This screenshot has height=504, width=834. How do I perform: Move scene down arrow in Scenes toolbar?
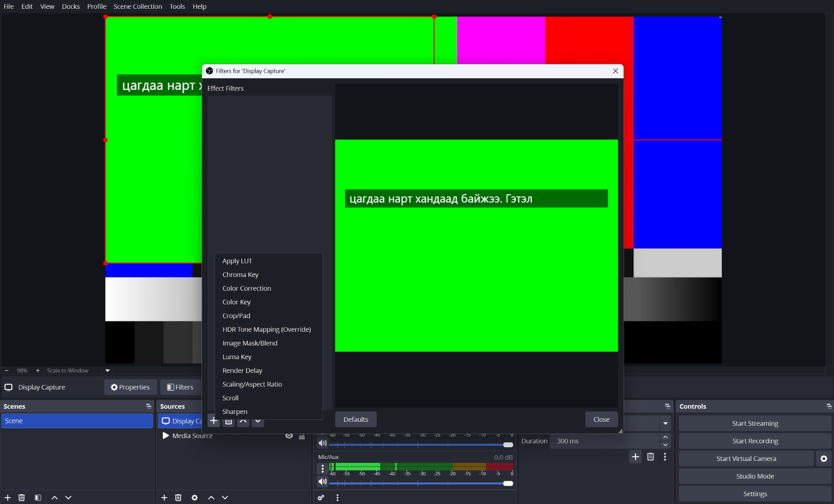[x=69, y=498]
